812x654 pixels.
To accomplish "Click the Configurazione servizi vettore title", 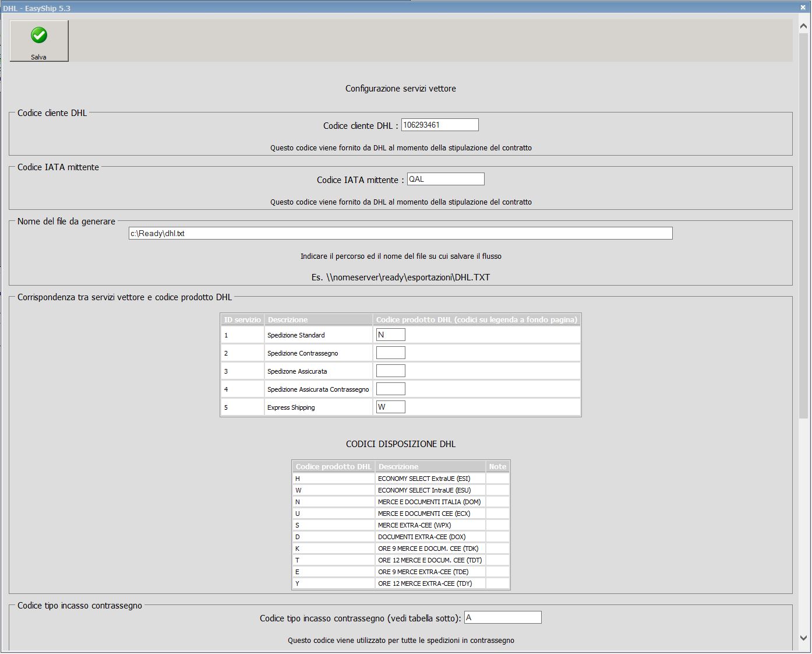I will [401, 89].
